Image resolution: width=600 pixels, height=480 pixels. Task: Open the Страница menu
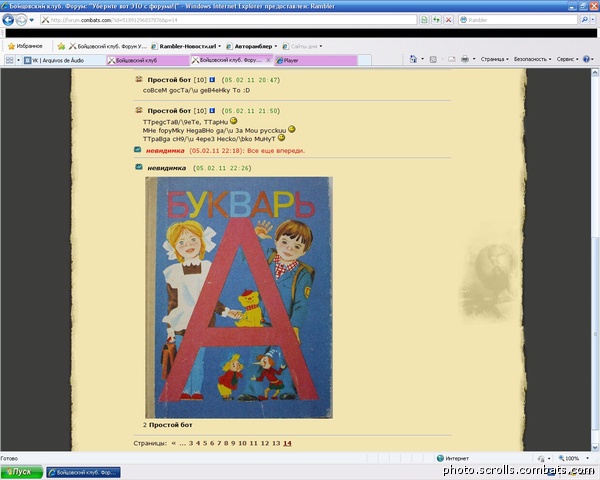coord(494,59)
